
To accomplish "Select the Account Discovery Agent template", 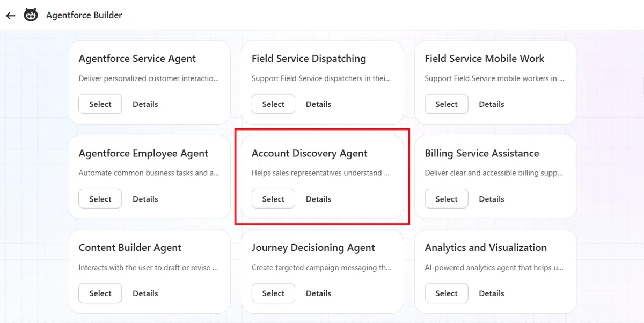I will pyautogui.click(x=273, y=199).
